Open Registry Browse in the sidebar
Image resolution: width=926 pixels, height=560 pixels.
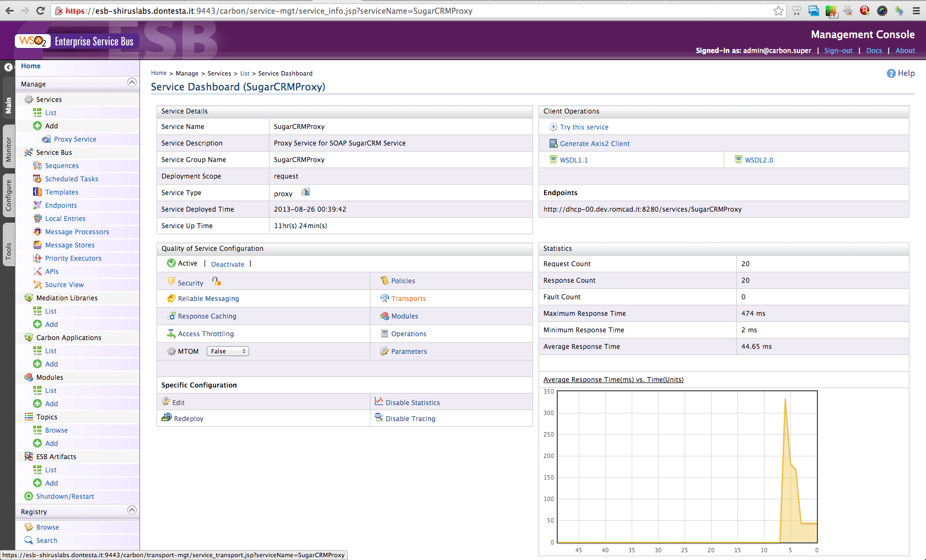[47, 527]
